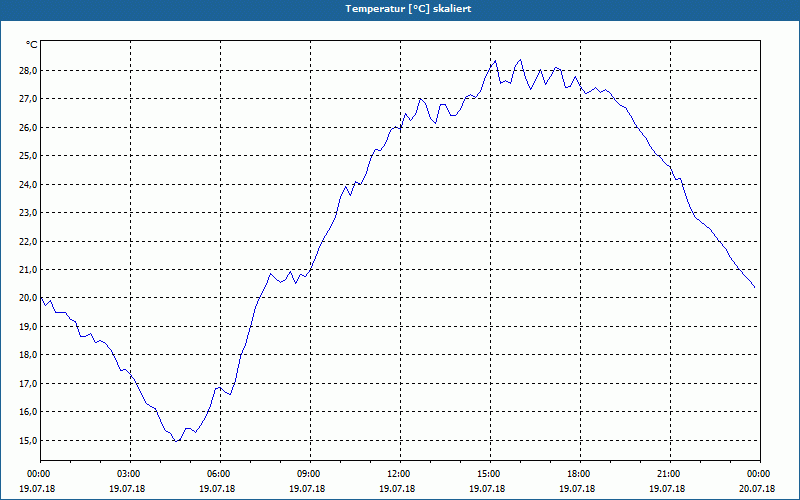
Task: Select the '19,0' axis value
Action: [x=28, y=327]
